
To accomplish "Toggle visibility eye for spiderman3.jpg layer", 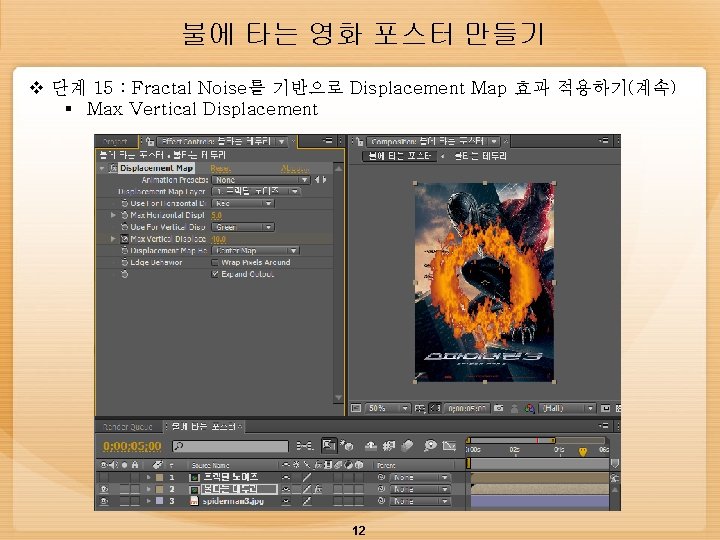I will point(104,501).
